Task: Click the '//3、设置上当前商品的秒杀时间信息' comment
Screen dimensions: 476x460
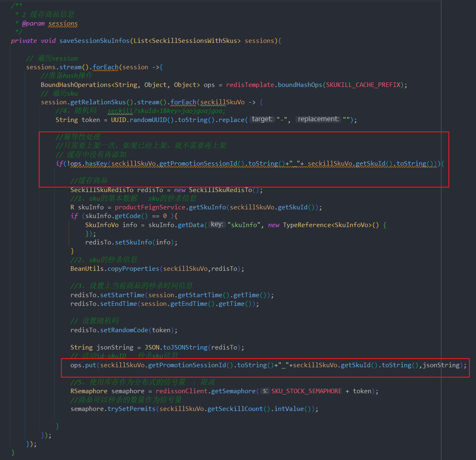Action: 131,286
